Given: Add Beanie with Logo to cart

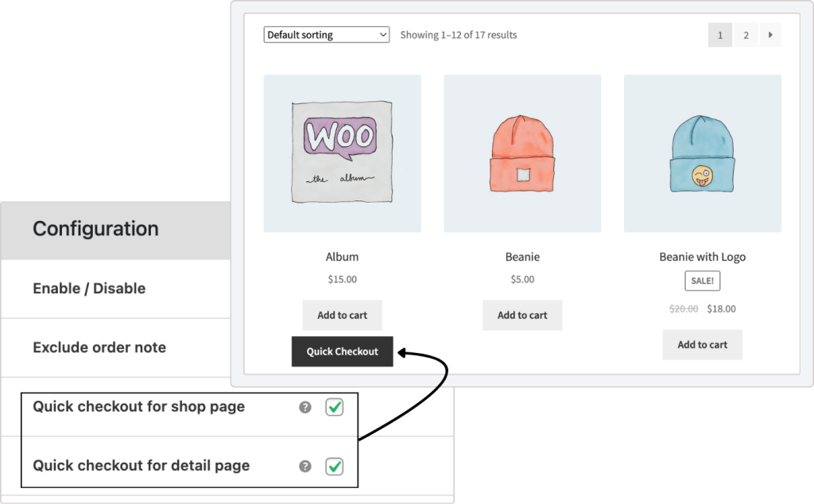Looking at the screenshot, I should [x=703, y=345].
